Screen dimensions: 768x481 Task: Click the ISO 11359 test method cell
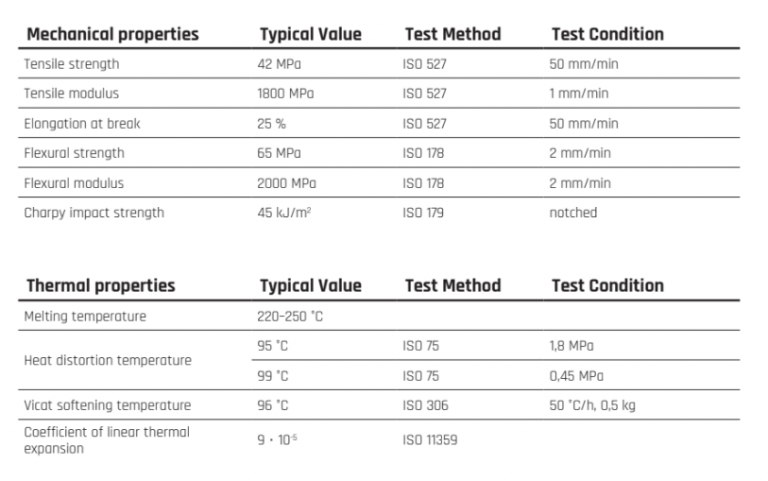pos(430,438)
